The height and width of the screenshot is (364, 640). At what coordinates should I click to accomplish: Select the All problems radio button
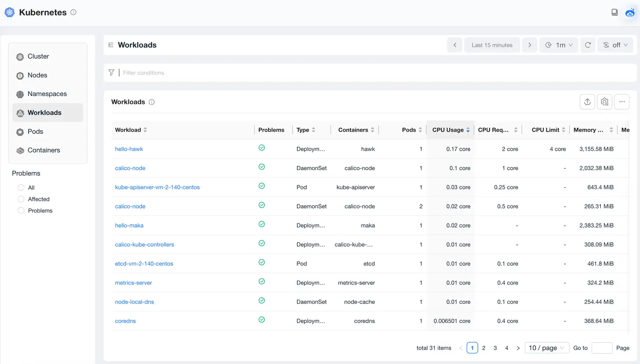click(x=21, y=188)
